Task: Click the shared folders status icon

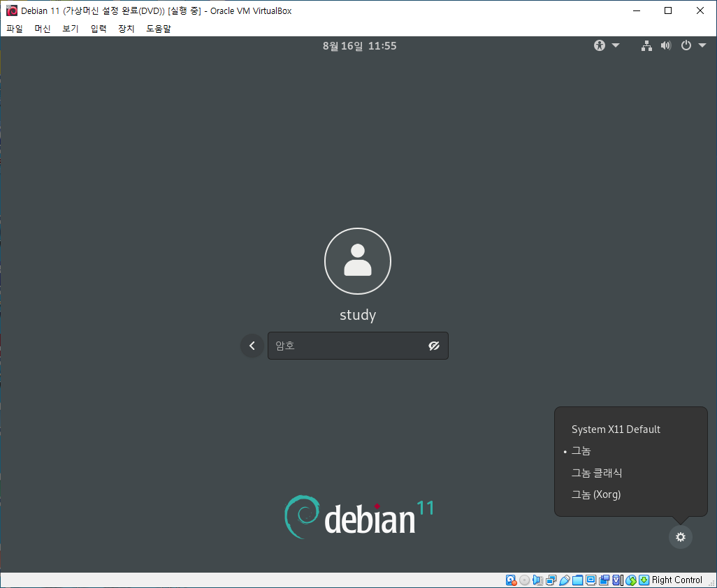Action: (x=577, y=580)
